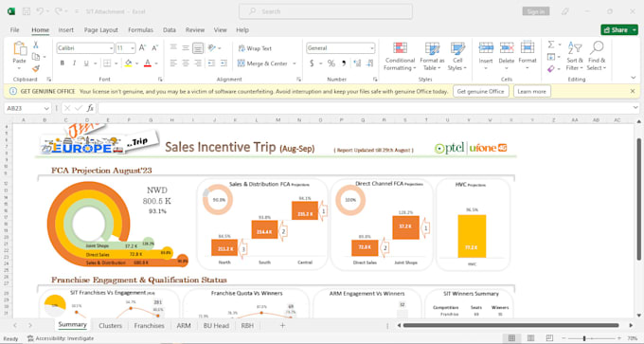The width and height of the screenshot is (644, 344).
Task: Click the Increase Indent icon
Action: 224,63
